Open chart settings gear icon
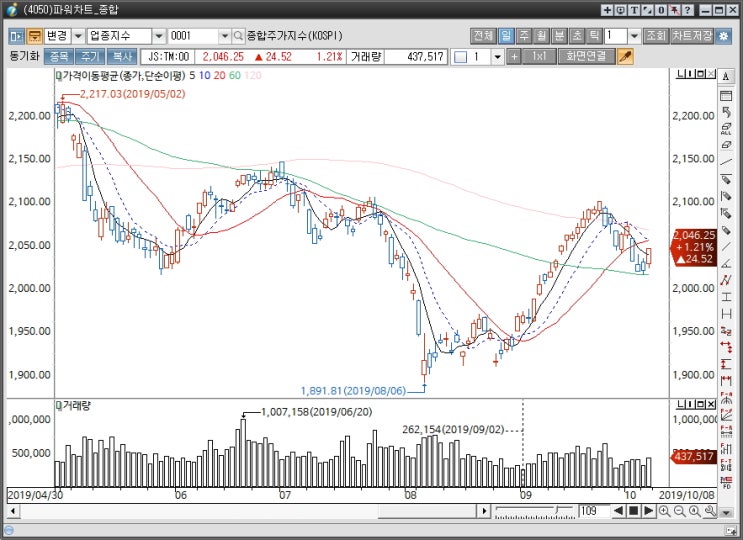The width and height of the screenshot is (743, 540). [x=723, y=36]
